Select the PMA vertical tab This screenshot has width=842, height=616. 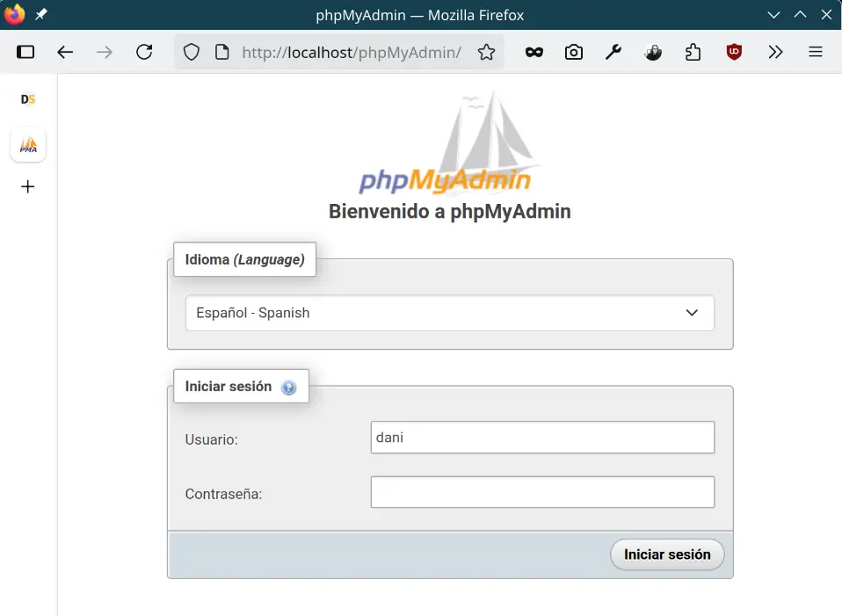(28, 145)
